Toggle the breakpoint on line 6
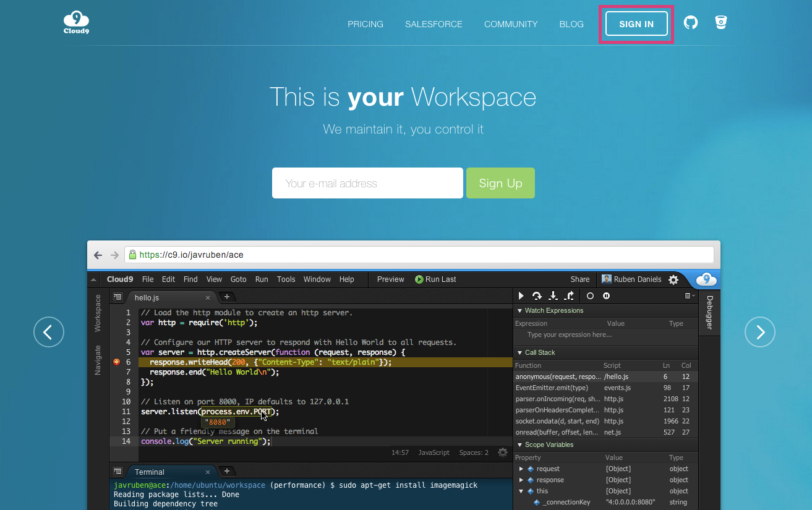This screenshot has width=812, height=510. coord(116,362)
